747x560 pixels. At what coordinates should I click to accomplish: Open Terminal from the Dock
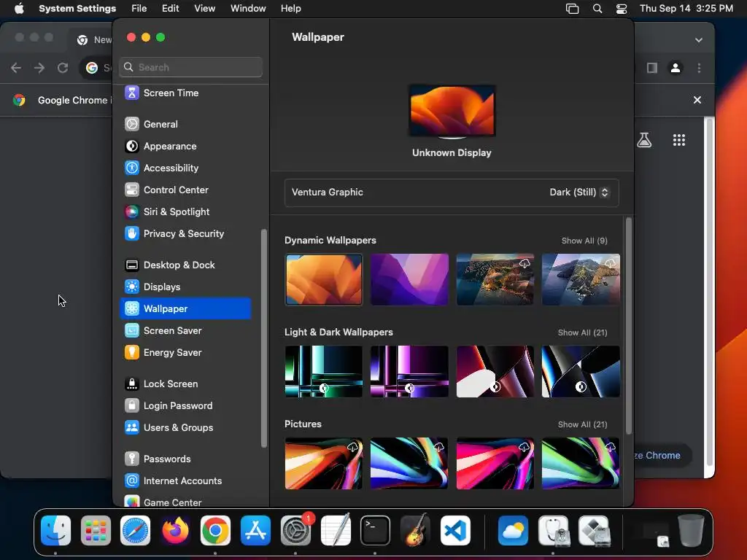point(375,531)
